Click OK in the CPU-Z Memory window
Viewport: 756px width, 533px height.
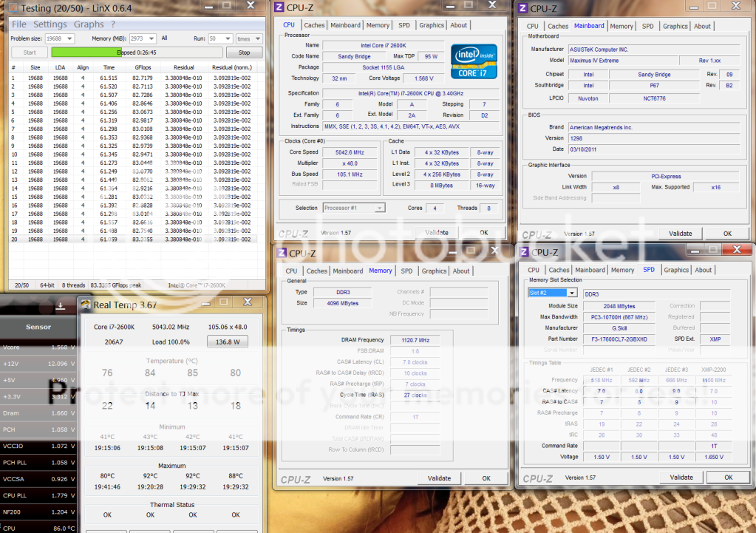click(486, 478)
